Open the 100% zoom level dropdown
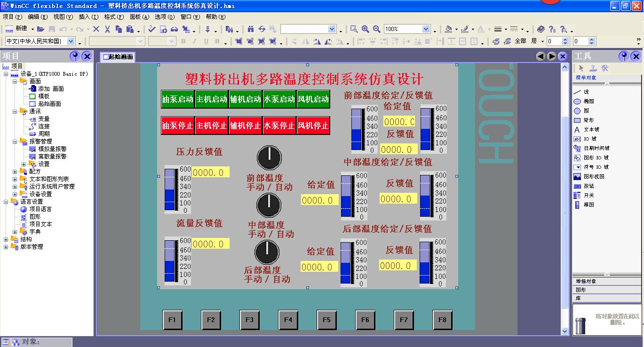The height and width of the screenshot is (347, 644). tap(426, 29)
